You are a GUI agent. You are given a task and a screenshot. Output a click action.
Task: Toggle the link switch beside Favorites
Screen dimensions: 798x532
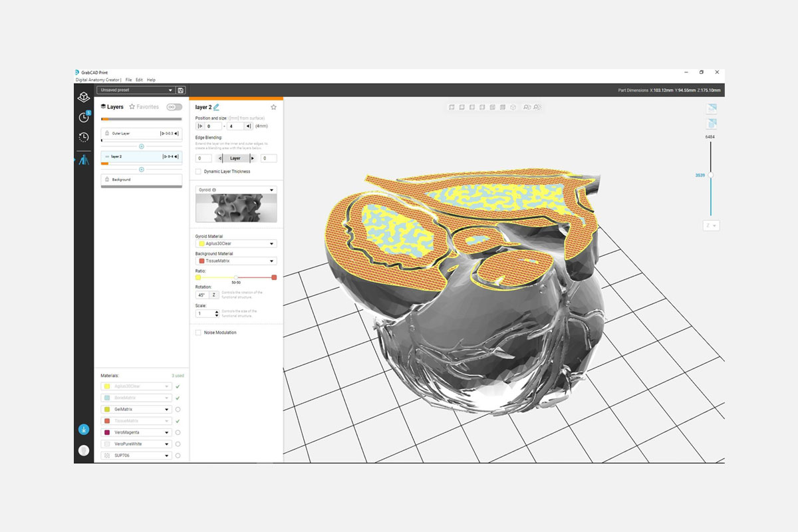[x=174, y=107]
